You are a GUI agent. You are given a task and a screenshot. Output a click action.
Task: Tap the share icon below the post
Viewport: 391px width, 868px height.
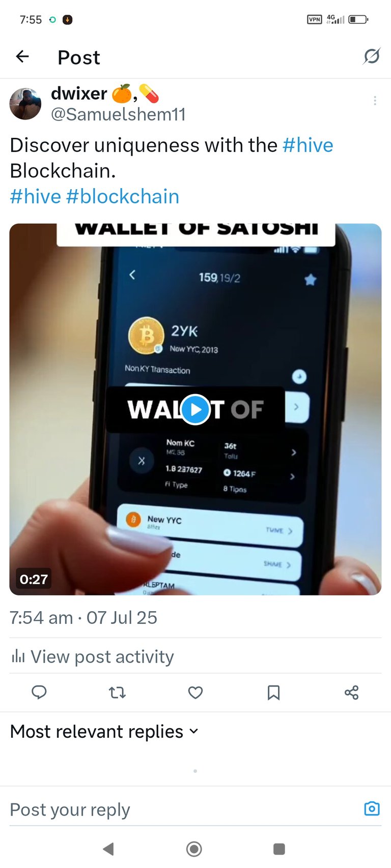coord(351,692)
